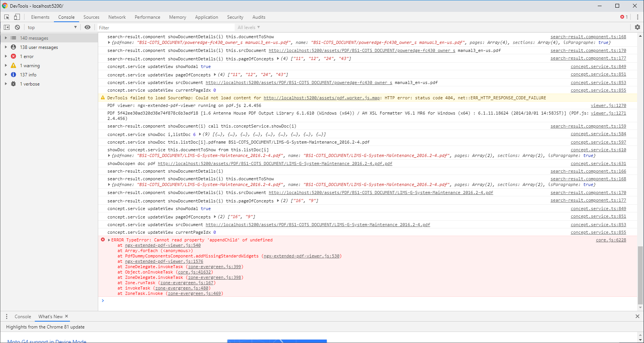Click the console vertical scrollbar thumb

(x=640, y=275)
